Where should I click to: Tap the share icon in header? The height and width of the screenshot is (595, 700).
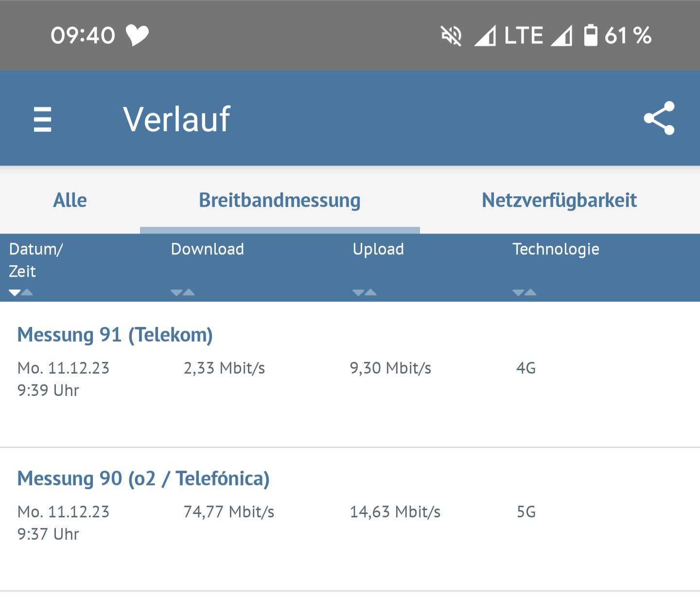coord(659,118)
